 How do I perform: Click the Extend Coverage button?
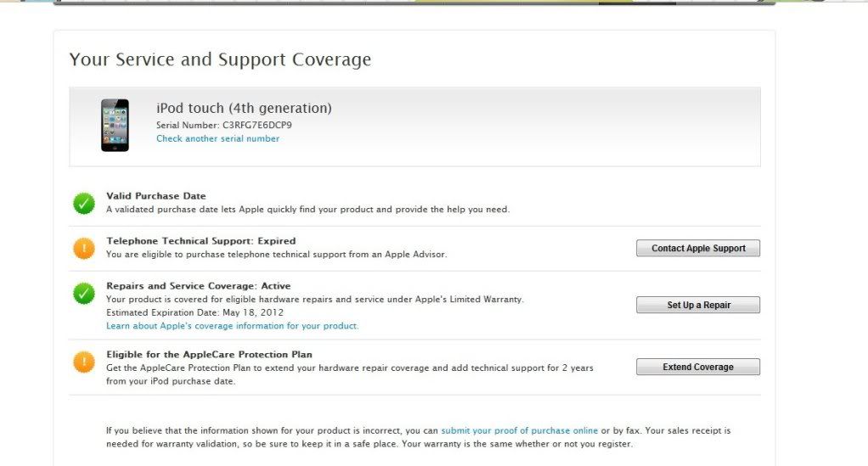(698, 367)
